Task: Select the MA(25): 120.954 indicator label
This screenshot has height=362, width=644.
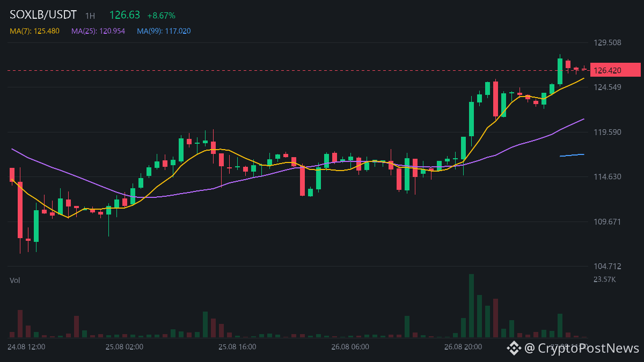Action: tap(98, 31)
